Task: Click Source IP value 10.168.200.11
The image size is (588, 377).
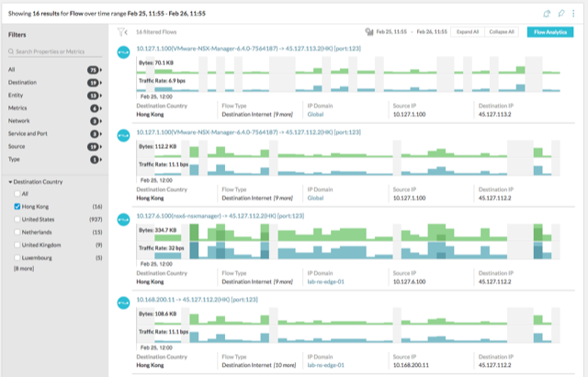Action: [x=411, y=365]
